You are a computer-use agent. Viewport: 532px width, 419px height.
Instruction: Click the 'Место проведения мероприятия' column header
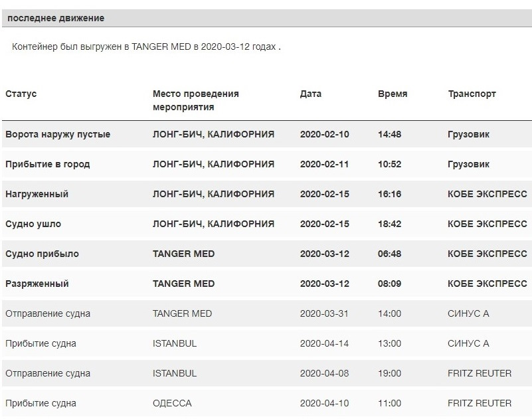[196, 100]
